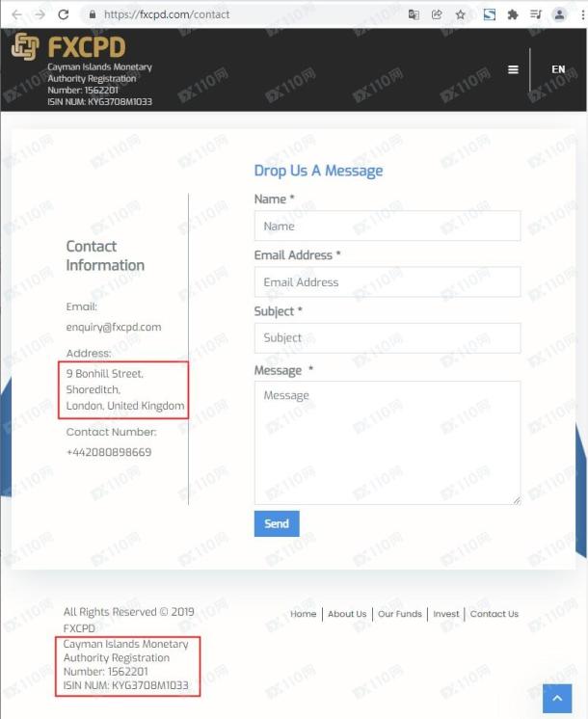Open the media control playlist icon

coord(536,14)
